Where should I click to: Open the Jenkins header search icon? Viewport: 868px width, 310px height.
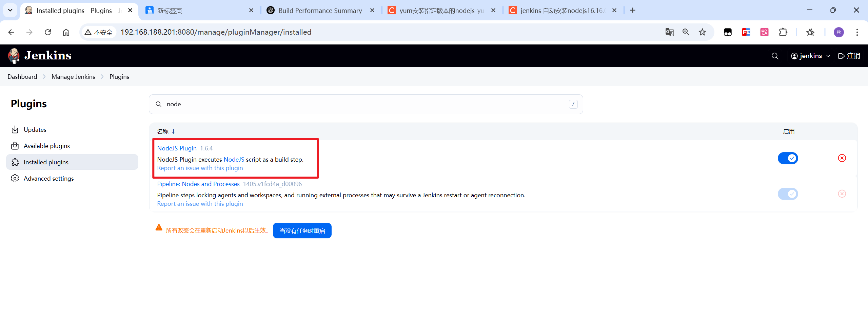point(775,56)
